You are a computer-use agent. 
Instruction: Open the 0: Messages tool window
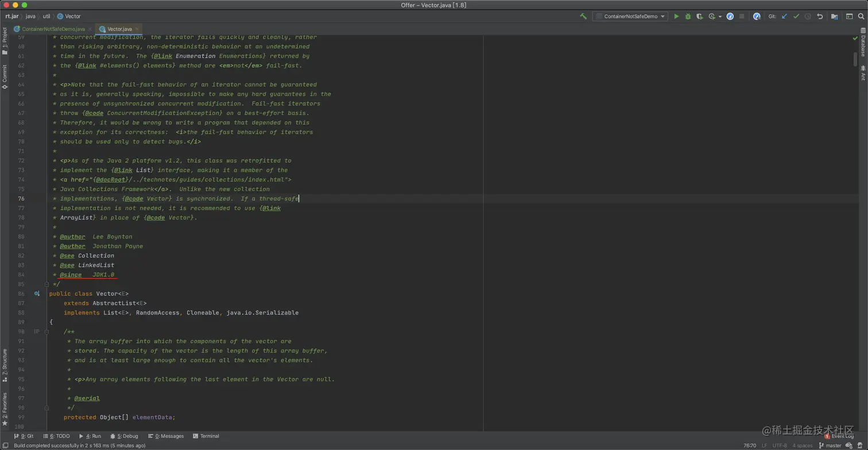[x=166, y=436]
